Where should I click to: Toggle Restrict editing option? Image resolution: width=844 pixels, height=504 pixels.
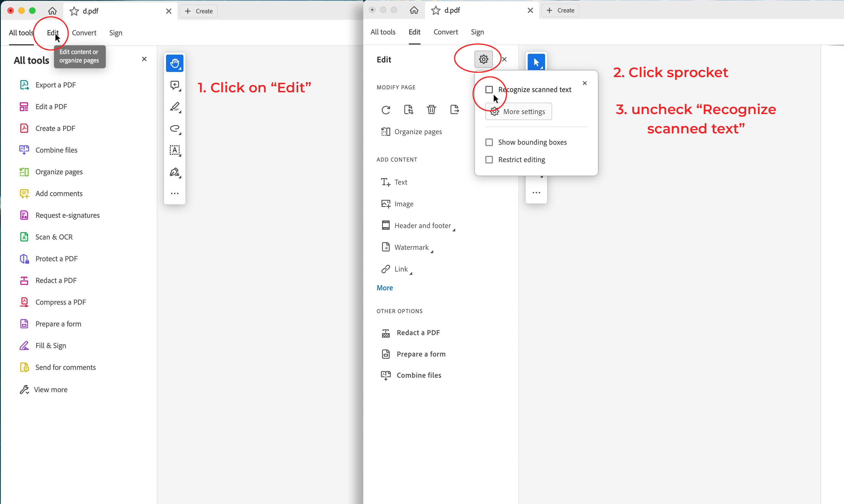(489, 160)
